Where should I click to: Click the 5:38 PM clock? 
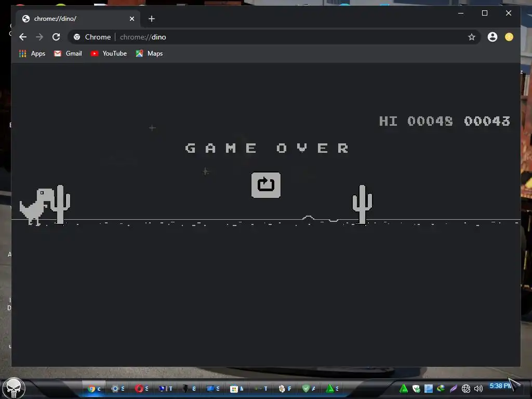(500, 386)
